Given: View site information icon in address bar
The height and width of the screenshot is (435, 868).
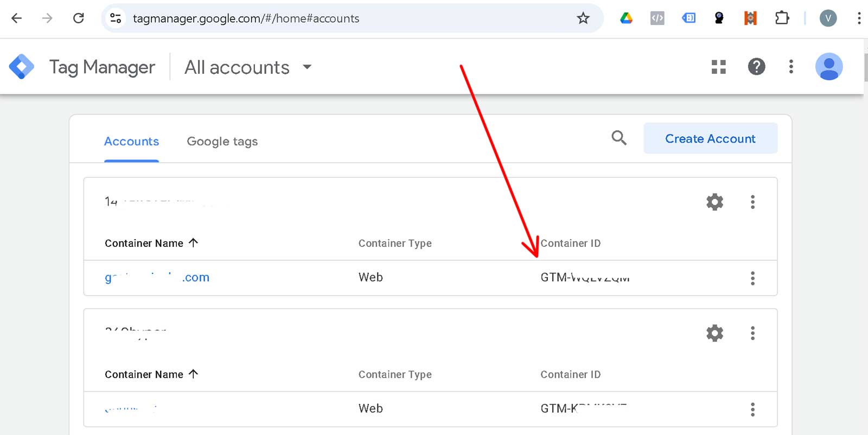Looking at the screenshot, I should [116, 18].
